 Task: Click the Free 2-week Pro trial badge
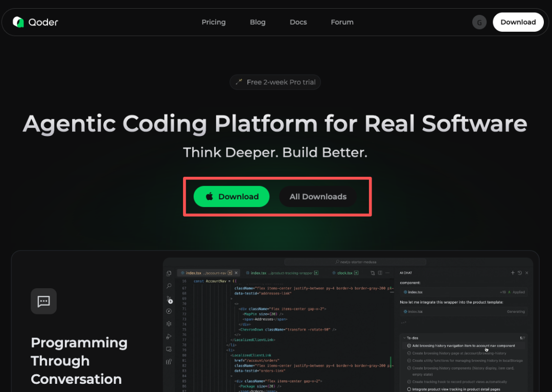(x=275, y=82)
